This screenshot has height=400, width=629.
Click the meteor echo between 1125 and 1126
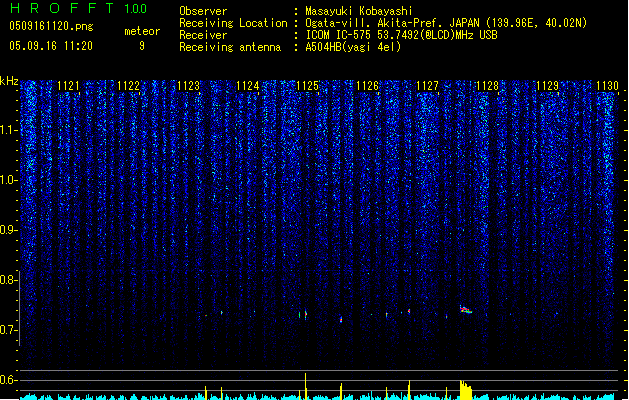[x=341, y=320]
